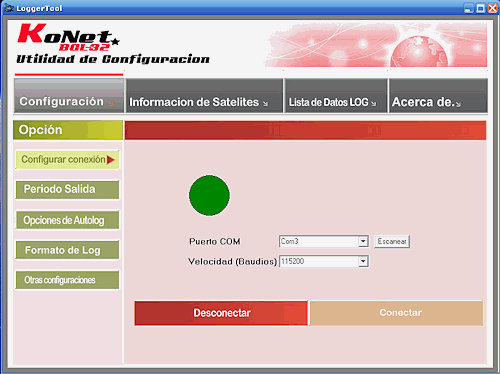
Task: Expand the Velocidad (Baudios) dropdown arrow
Action: [x=363, y=262]
